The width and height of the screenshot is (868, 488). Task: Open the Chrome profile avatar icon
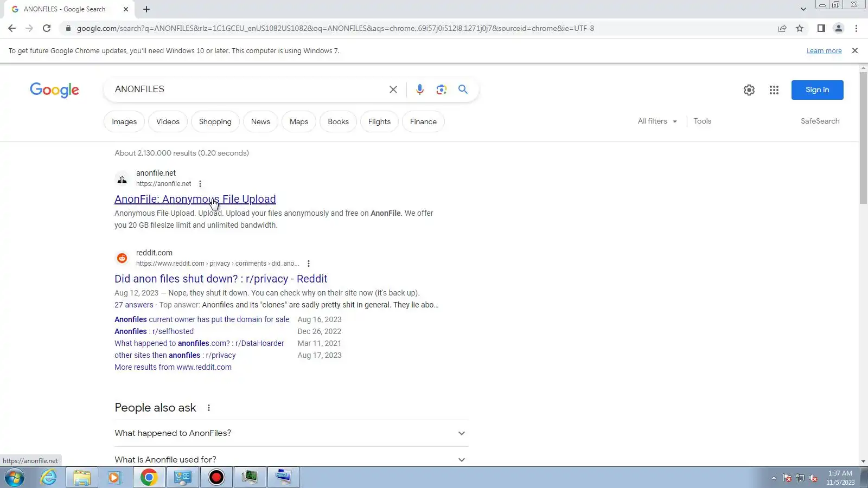click(x=839, y=28)
